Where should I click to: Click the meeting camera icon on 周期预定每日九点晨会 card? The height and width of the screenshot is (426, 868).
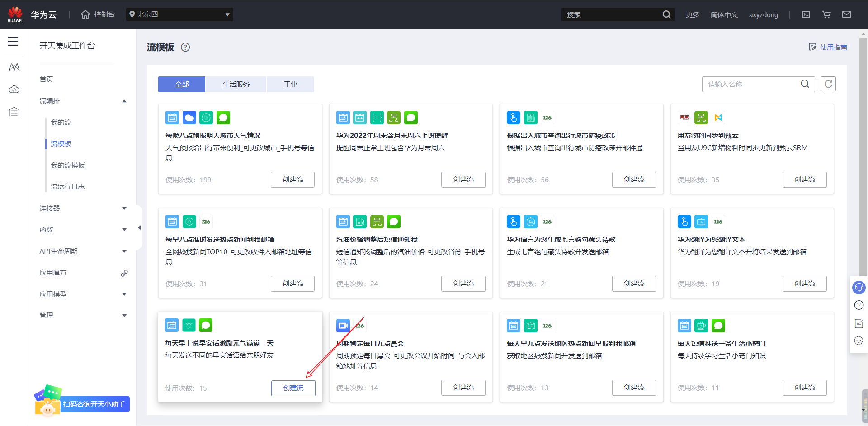(343, 326)
